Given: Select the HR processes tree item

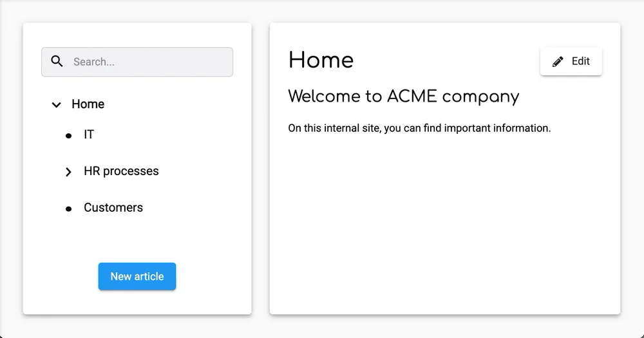Looking at the screenshot, I should tap(121, 171).
